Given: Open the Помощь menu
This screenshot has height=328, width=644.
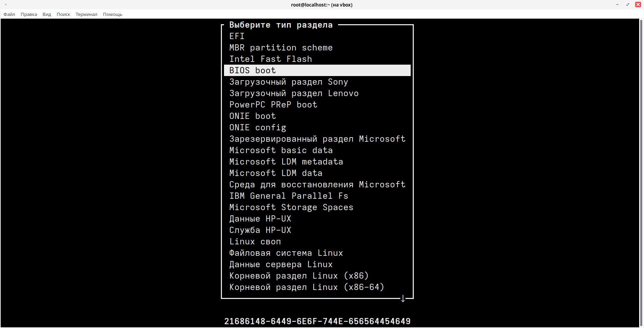Looking at the screenshot, I should (x=112, y=14).
